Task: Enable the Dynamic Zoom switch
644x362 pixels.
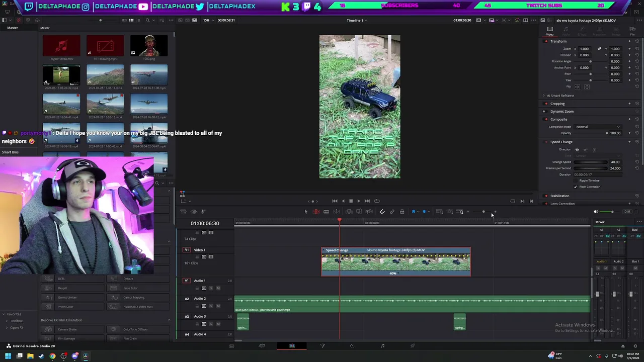Action: tap(546, 111)
